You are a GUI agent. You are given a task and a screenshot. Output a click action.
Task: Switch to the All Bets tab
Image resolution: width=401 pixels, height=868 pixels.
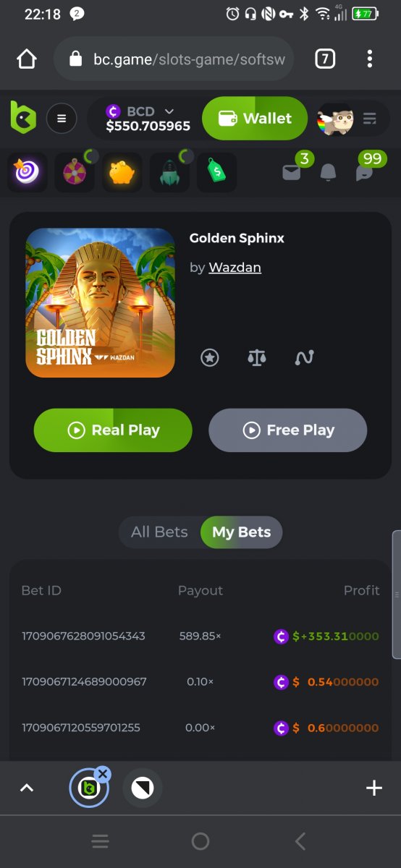[159, 532]
